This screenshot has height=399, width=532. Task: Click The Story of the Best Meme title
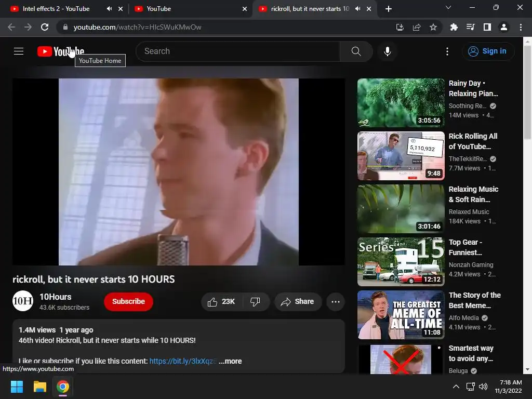coord(475,300)
